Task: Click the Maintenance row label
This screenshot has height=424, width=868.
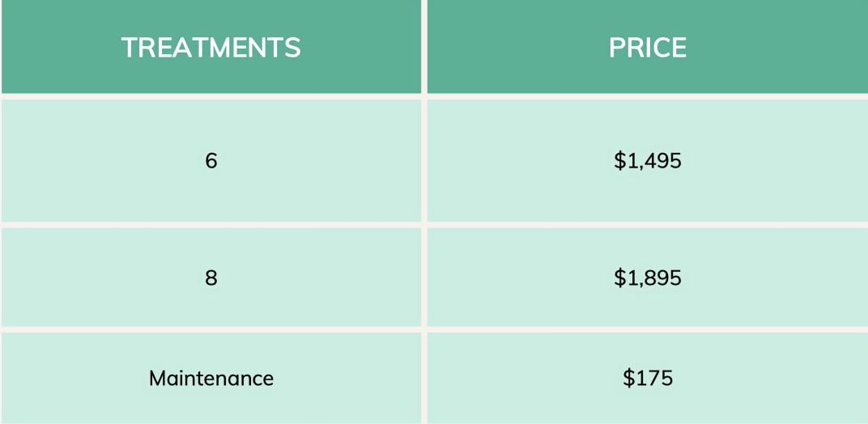Action: tap(211, 378)
